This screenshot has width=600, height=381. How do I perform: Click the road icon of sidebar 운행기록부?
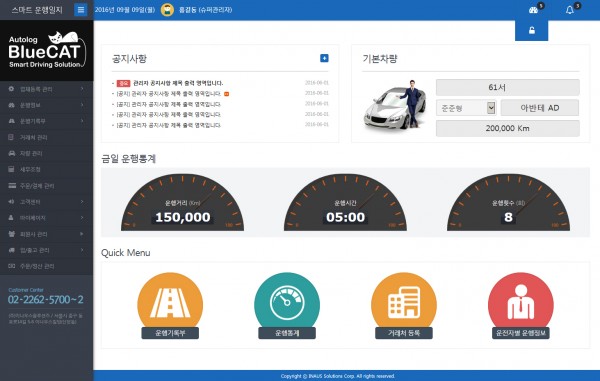[x=11, y=121]
